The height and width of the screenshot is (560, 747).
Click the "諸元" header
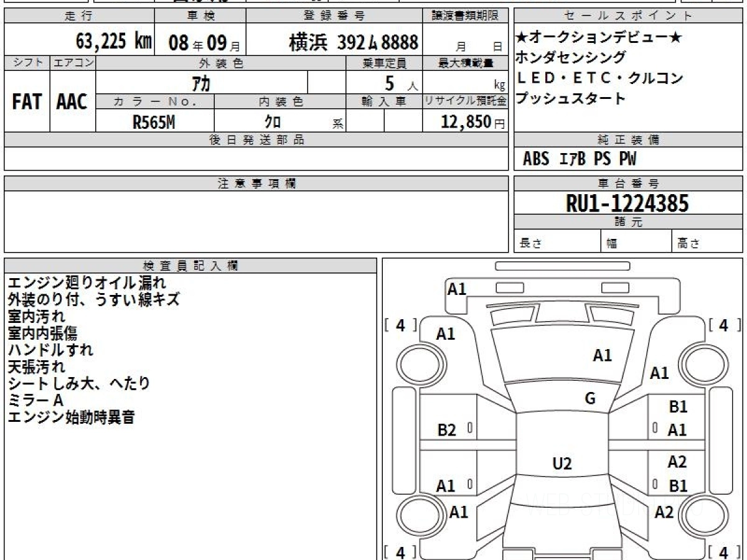pos(629,222)
